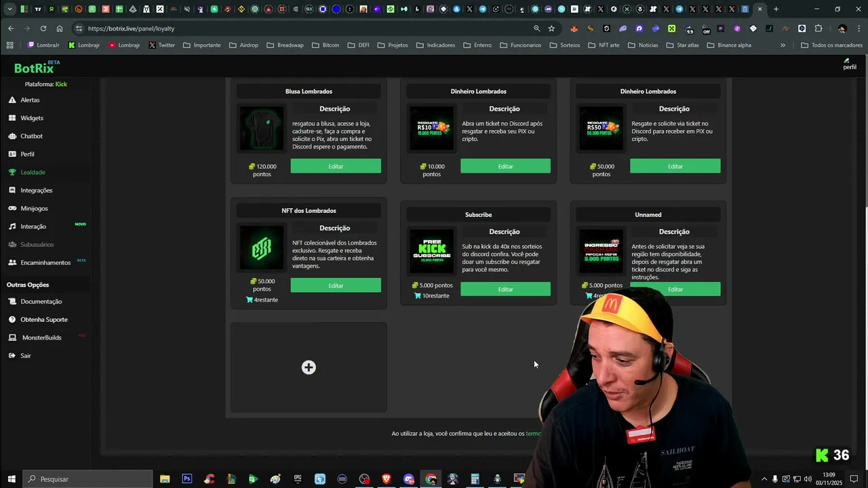Open Chatbot settings in sidebar
The width and height of the screenshot is (868, 488).
pos(31,136)
